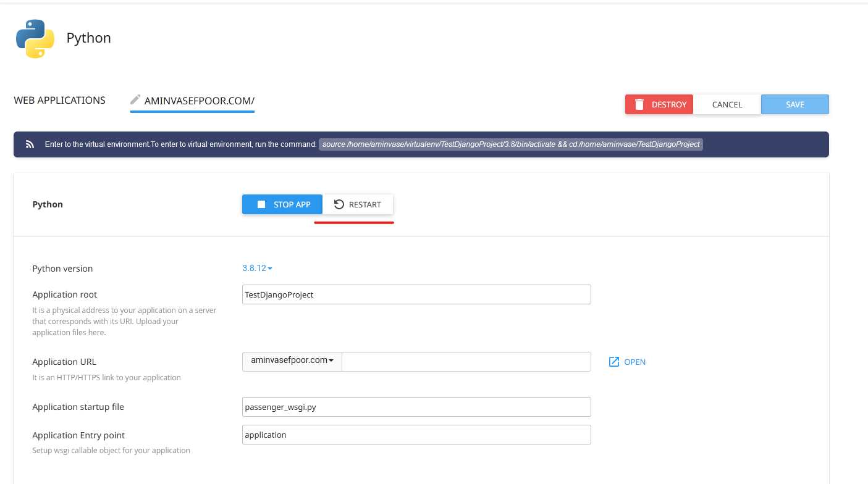868x484 pixels.
Task: Click the external link icon next to OPEN
Action: 613,362
